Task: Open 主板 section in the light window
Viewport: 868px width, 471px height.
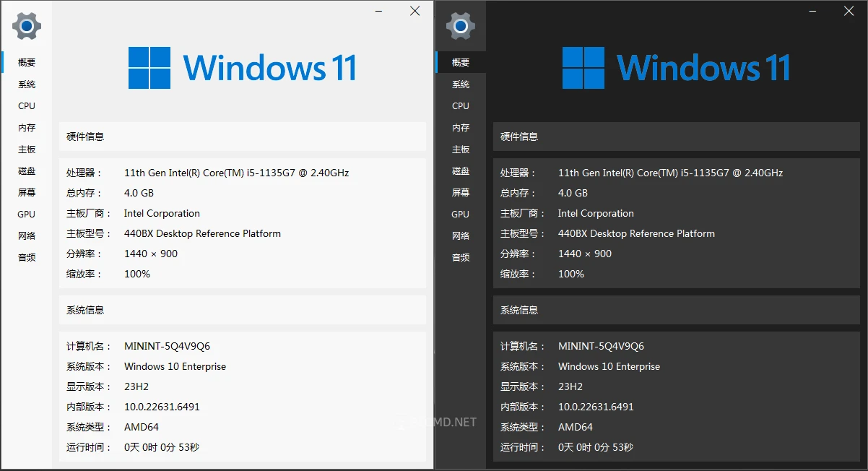Action: [x=27, y=150]
